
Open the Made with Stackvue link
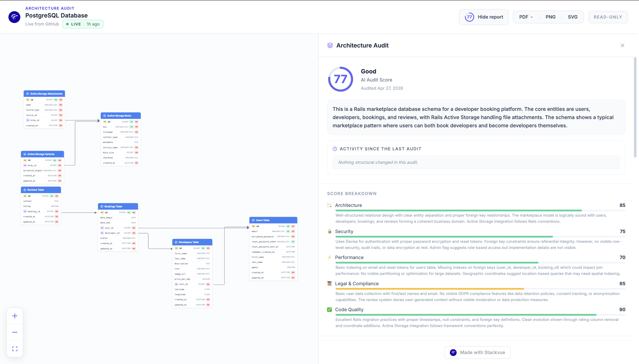point(477,353)
